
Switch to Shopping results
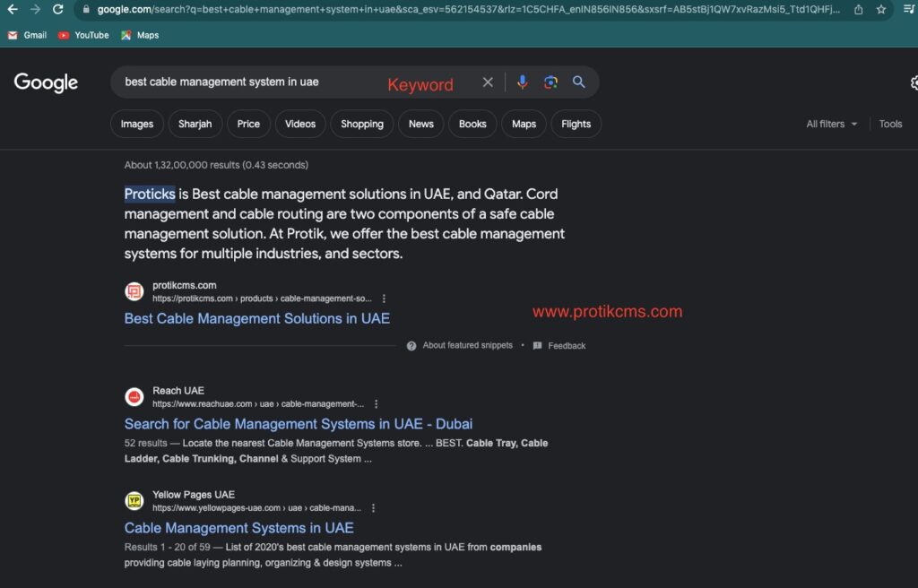(362, 125)
